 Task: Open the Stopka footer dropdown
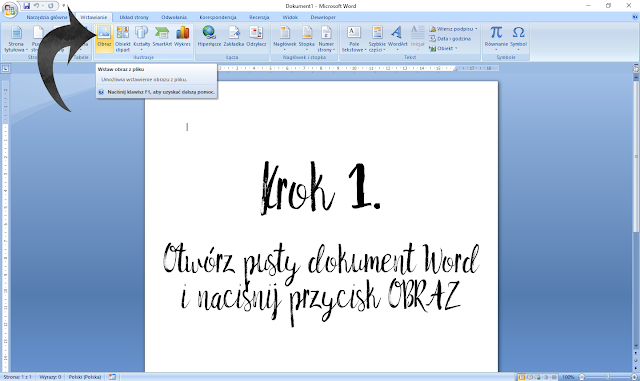[x=307, y=39]
